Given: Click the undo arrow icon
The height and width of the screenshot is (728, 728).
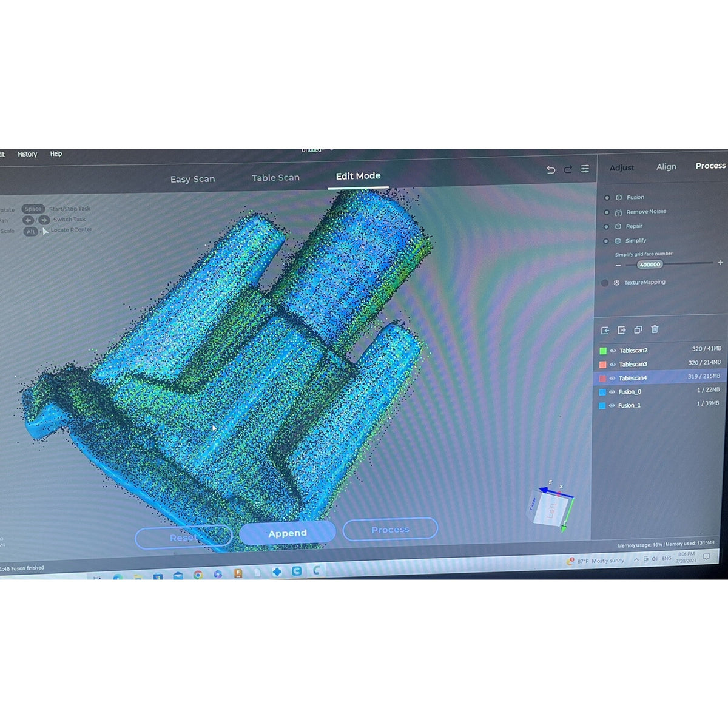Looking at the screenshot, I should [x=551, y=170].
